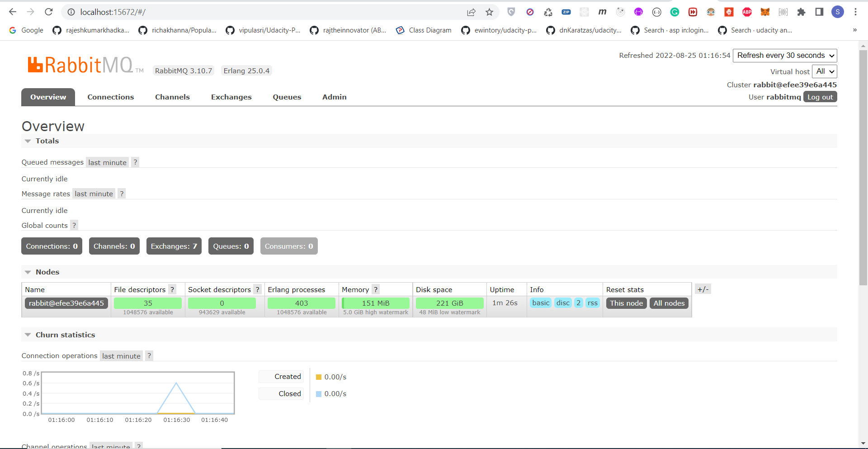Click the site info icon beside the URL
This screenshot has width=868, height=449.
pyautogui.click(x=71, y=12)
